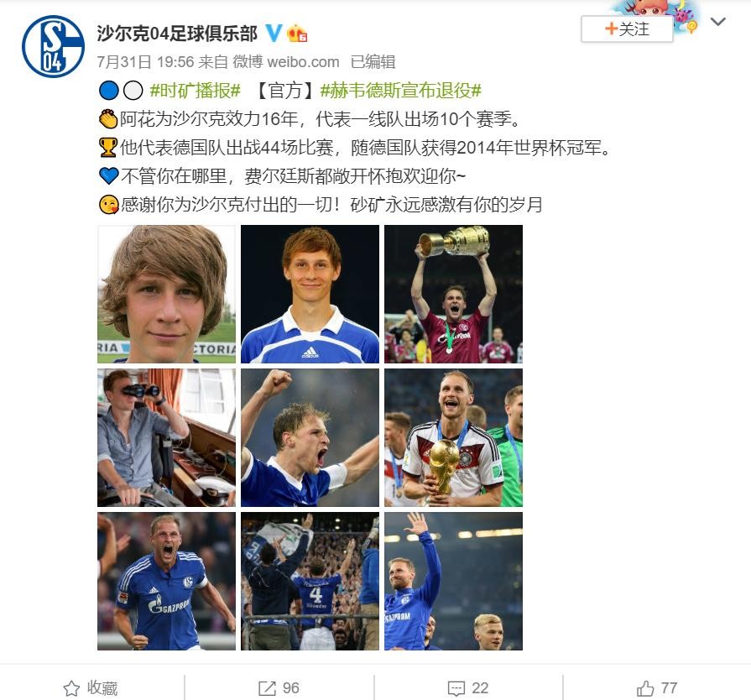Screen dimensions: 751x700
Task: Open the #赫韦德斯宣布退役# hashtag link
Action: [x=400, y=90]
